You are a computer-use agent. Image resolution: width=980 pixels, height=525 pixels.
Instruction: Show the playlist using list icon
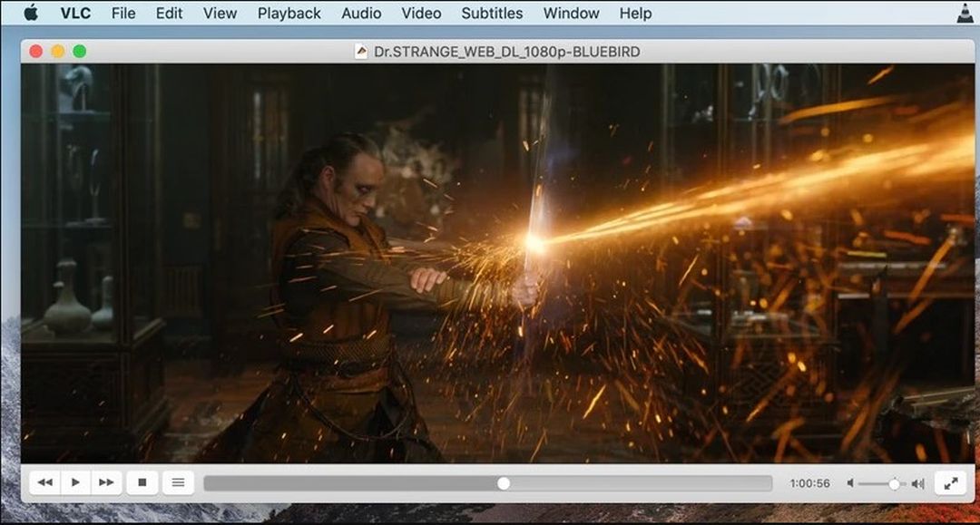(x=178, y=482)
